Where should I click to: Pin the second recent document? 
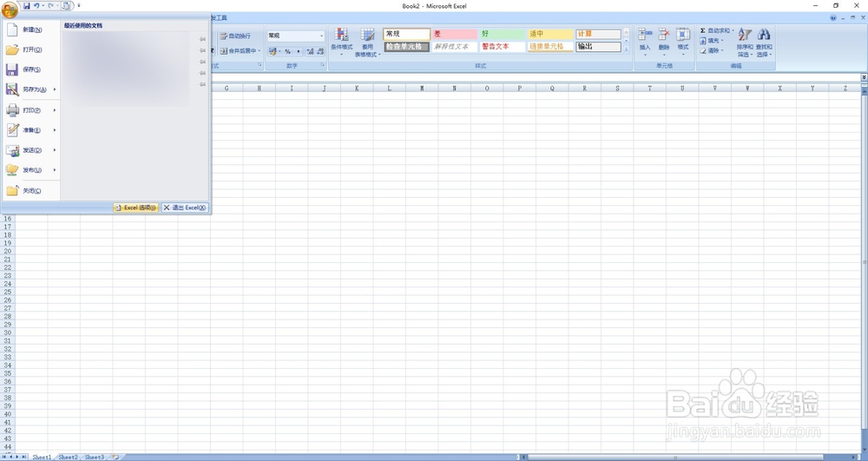click(202, 50)
